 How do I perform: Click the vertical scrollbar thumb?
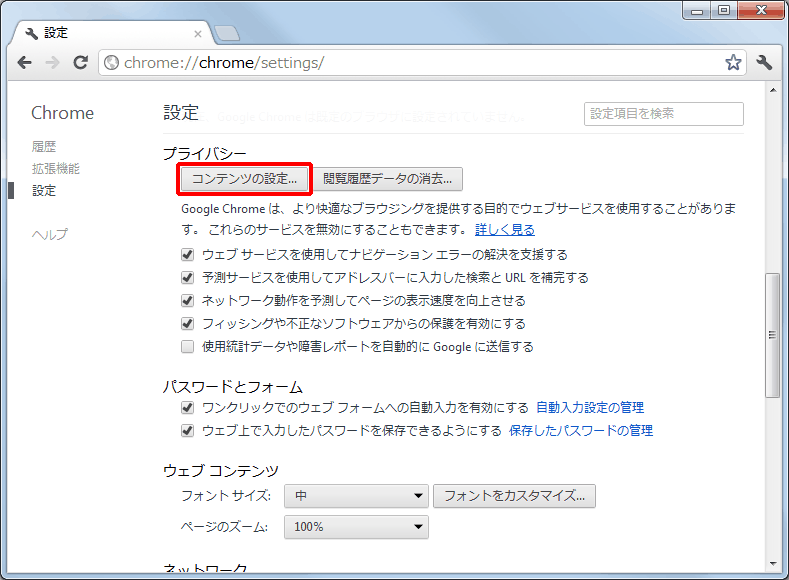point(773,336)
